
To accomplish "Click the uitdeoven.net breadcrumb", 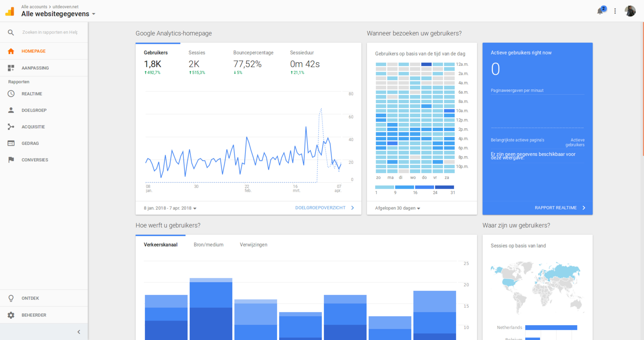I will (x=66, y=7).
